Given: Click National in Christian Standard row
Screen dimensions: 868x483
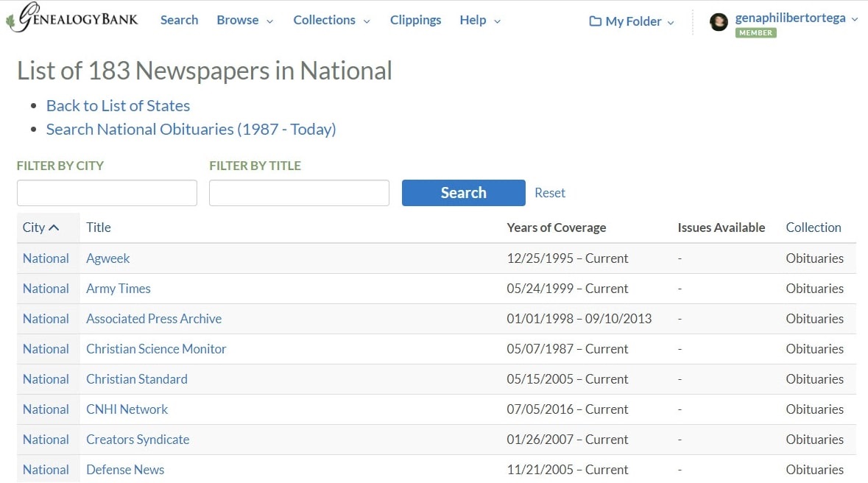Looking at the screenshot, I should click(46, 379).
